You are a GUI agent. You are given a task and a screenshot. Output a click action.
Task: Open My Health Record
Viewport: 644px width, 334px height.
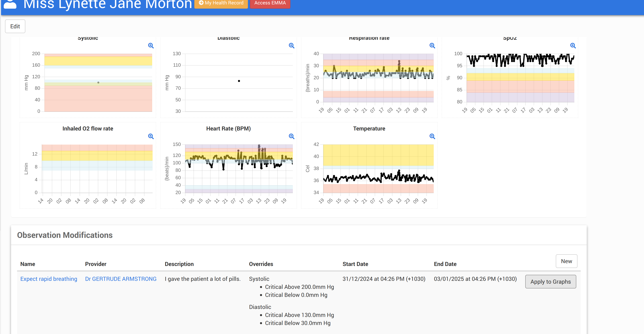(221, 3)
